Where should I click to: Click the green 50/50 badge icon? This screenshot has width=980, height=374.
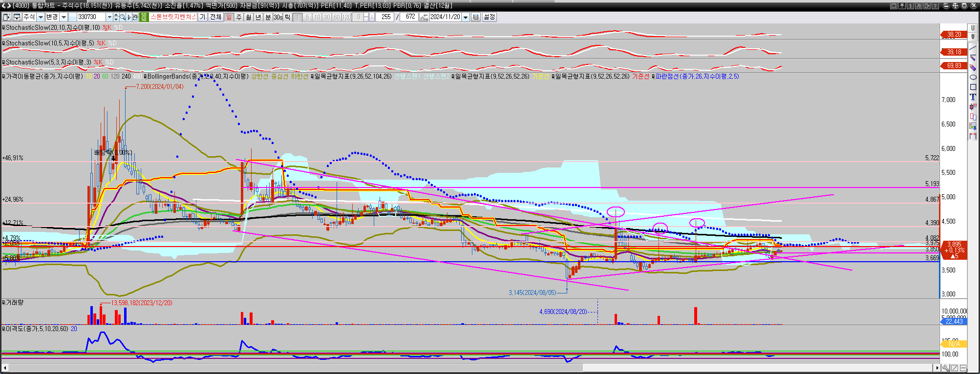click(144, 17)
